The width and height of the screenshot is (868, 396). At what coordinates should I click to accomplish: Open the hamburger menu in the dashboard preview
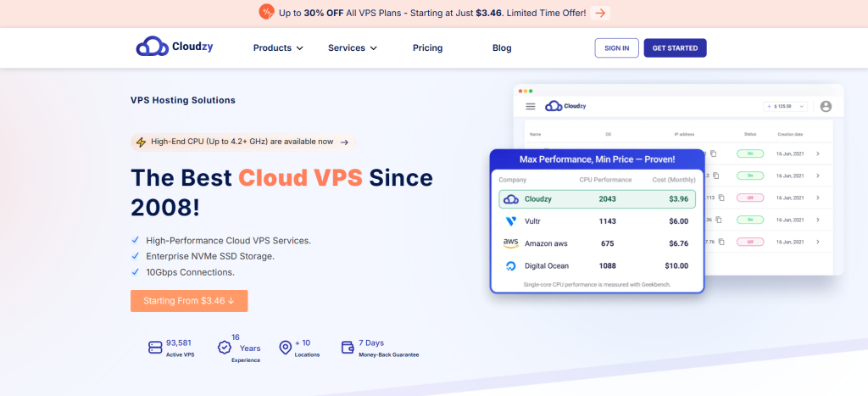tap(531, 106)
